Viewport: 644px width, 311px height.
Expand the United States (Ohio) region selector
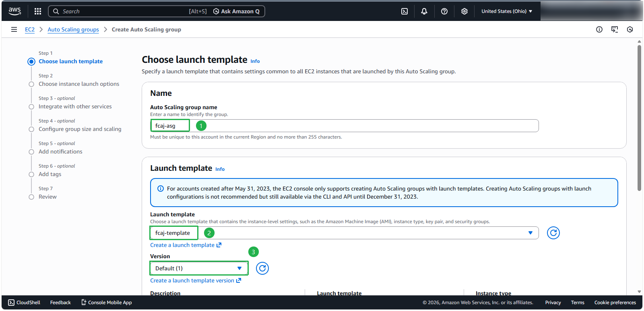tap(507, 11)
